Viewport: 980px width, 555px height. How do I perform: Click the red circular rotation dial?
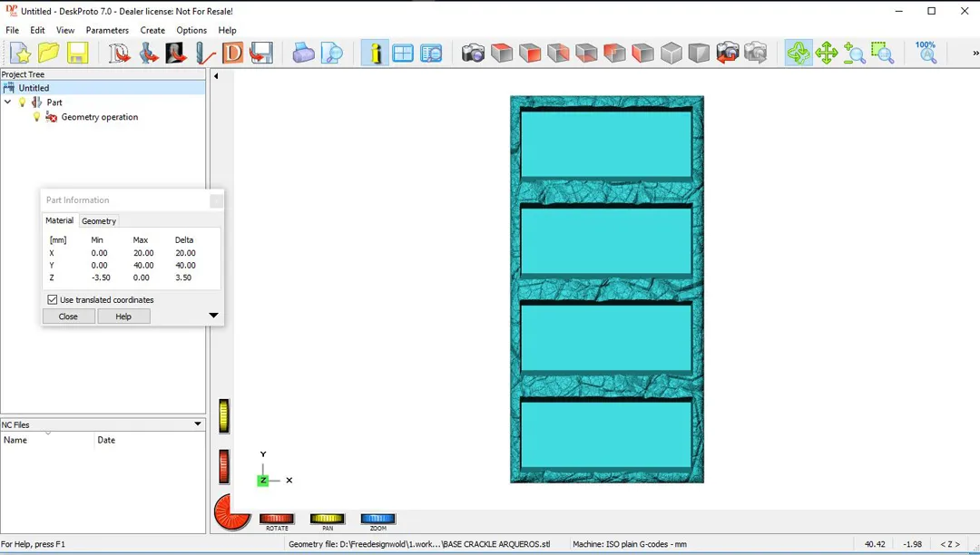click(232, 511)
